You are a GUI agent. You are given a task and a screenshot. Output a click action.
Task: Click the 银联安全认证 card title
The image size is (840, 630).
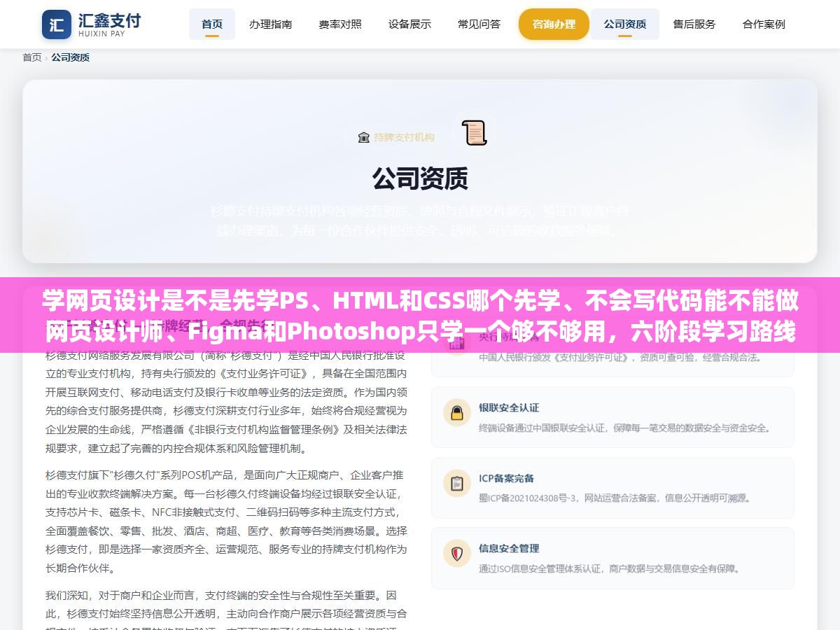[509, 408]
